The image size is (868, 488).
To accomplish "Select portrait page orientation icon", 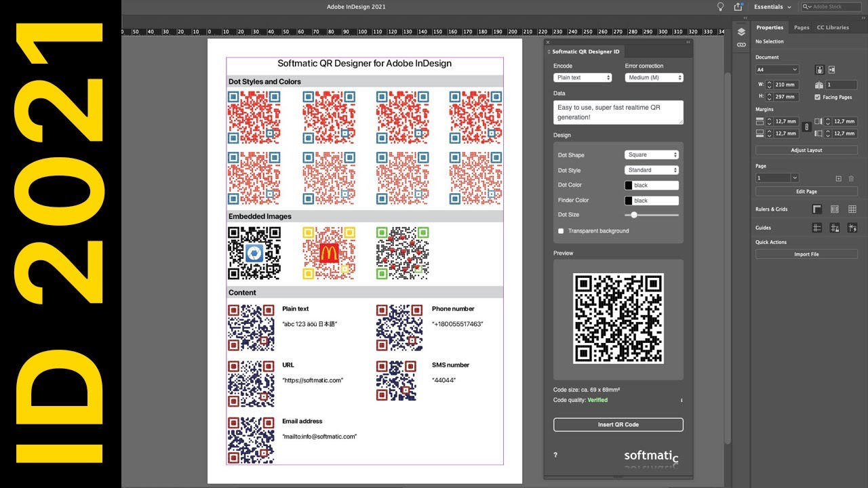I will point(820,70).
